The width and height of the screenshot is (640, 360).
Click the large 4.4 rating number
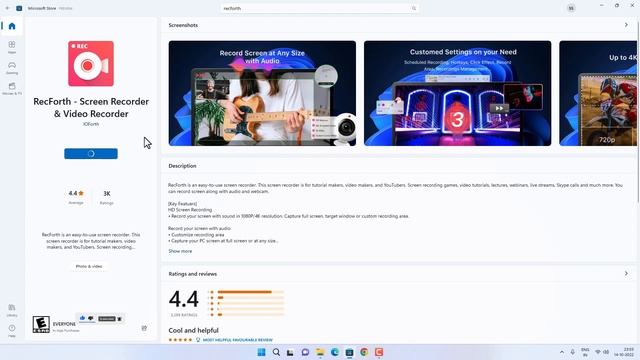coord(184,299)
